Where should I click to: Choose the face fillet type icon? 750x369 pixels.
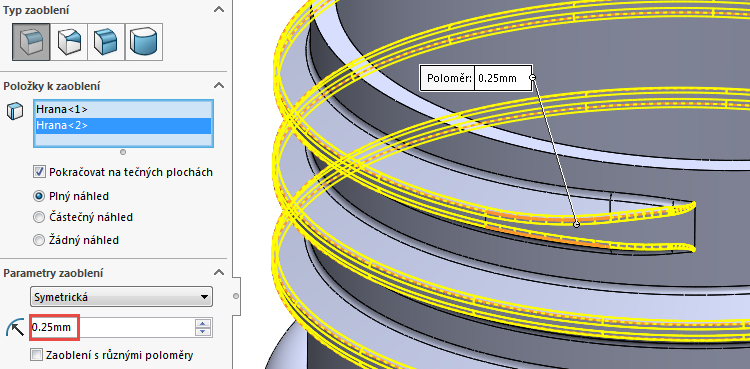[106, 42]
